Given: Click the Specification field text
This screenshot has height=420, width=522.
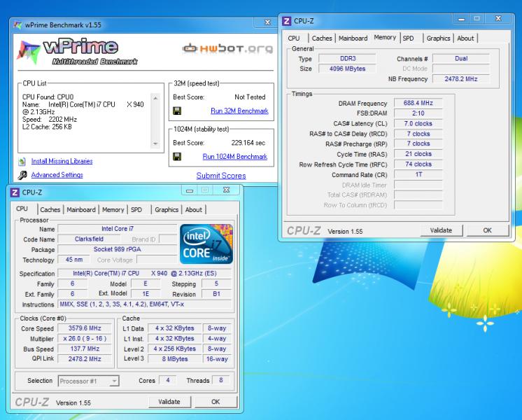Looking at the screenshot, I should coord(144,273).
